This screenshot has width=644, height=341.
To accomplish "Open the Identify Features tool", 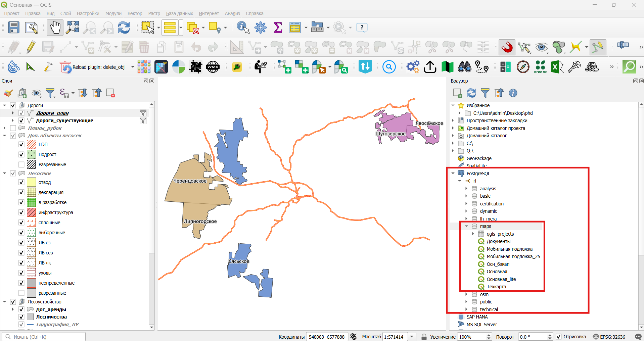I will point(243,28).
